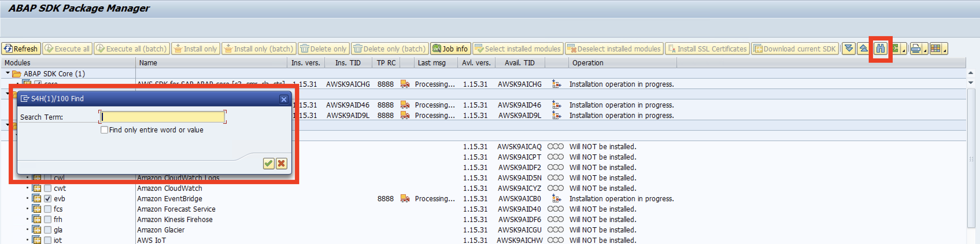Click Install SSL Certificates button
The height and width of the screenshot is (244, 980).
tap(707, 49)
